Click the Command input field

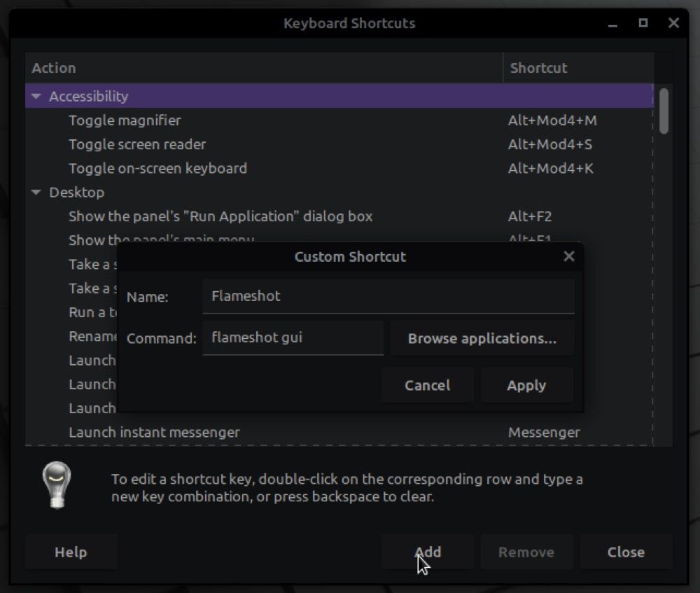tap(293, 338)
